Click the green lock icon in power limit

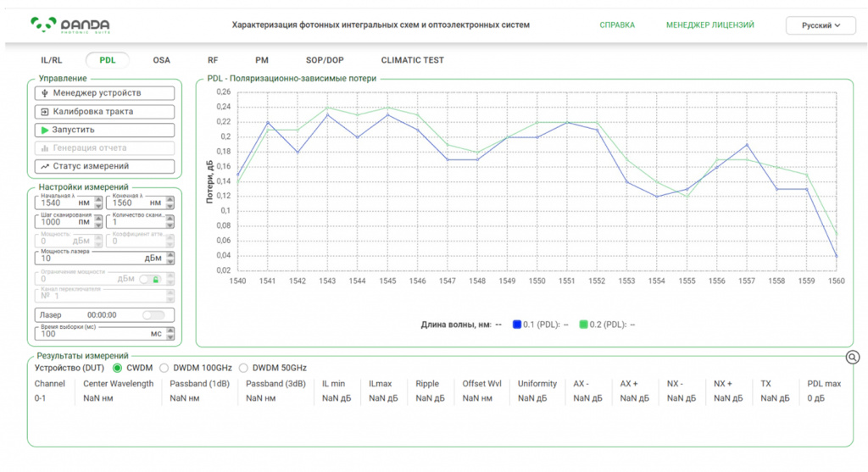pyautogui.click(x=156, y=280)
